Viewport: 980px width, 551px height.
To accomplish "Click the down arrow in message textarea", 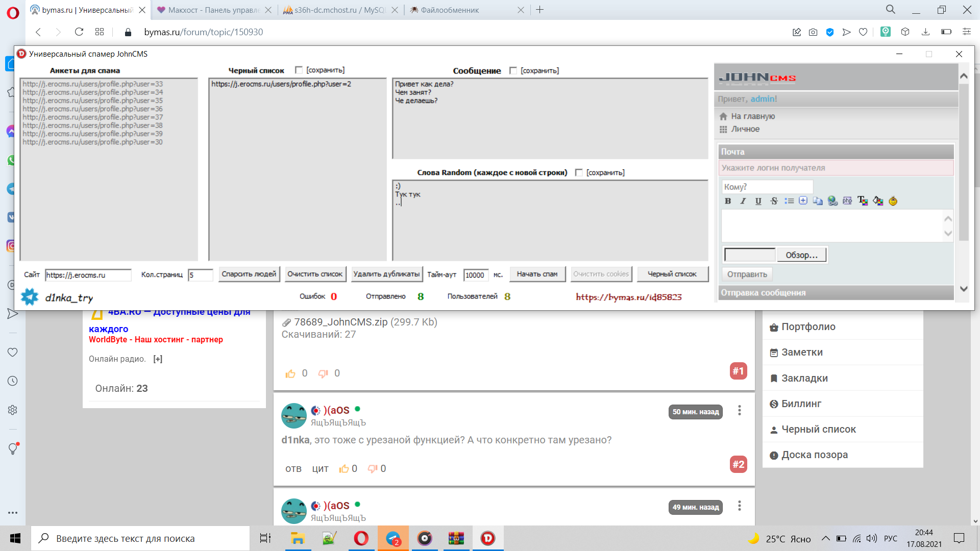I will pos(948,234).
